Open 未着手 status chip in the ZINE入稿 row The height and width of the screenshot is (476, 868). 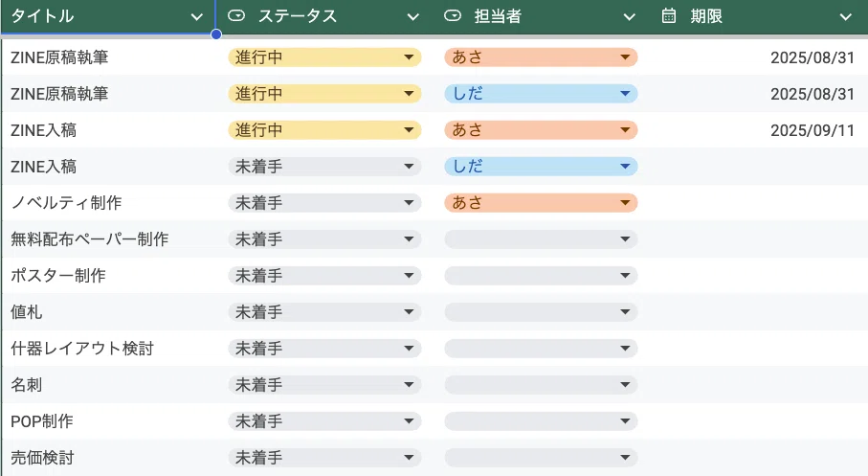[324, 167]
